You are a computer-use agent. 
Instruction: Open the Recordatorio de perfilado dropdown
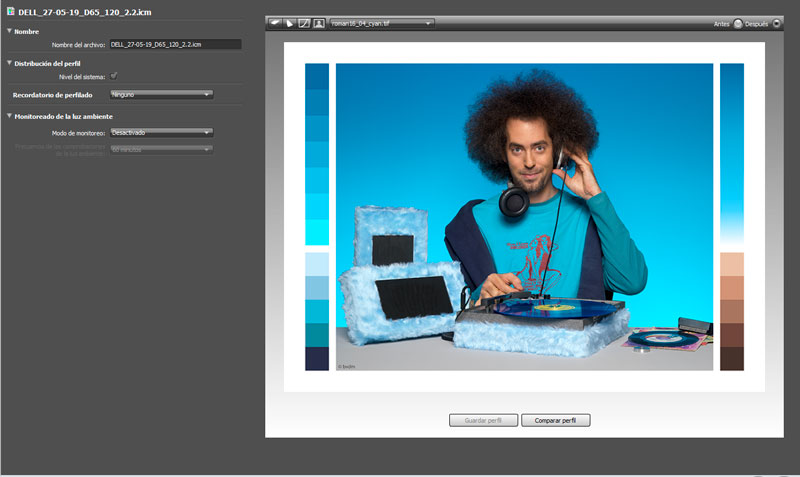click(x=161, y=94)
